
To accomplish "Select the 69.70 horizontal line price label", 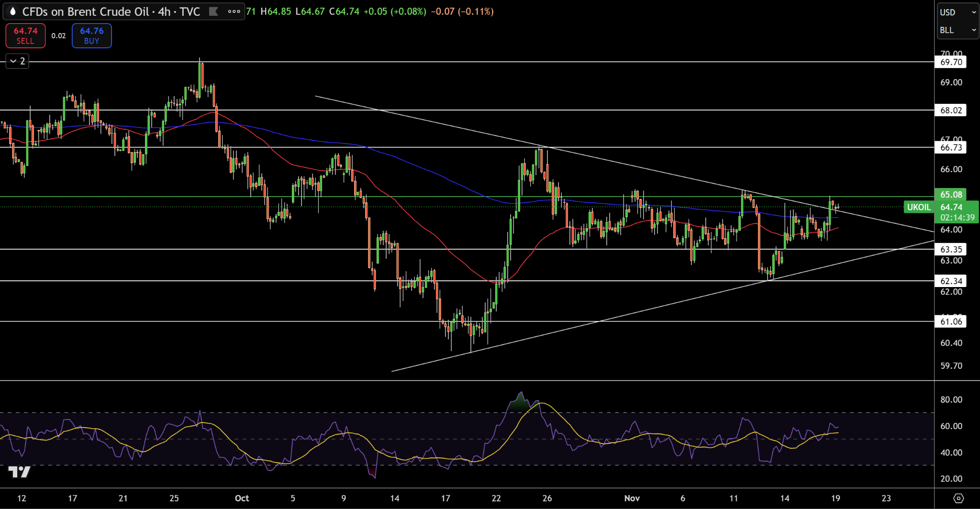I will pyautogui.click(x=951, y=62).
